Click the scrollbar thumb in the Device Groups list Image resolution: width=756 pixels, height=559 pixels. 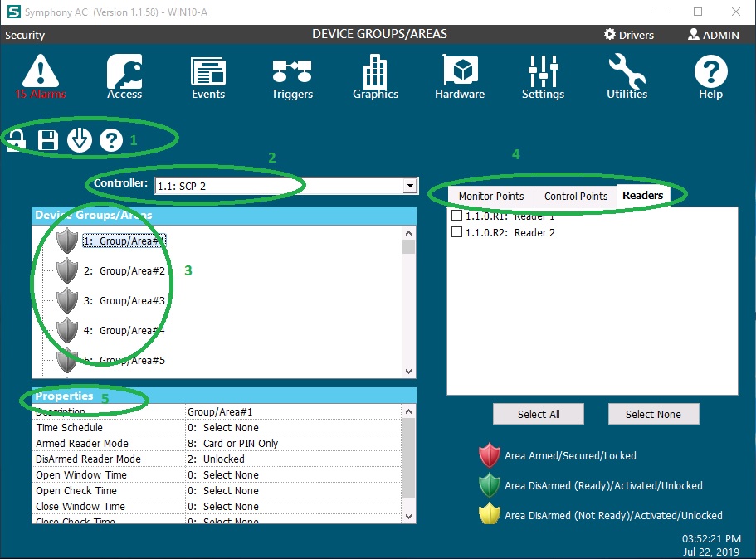[409, 246]
